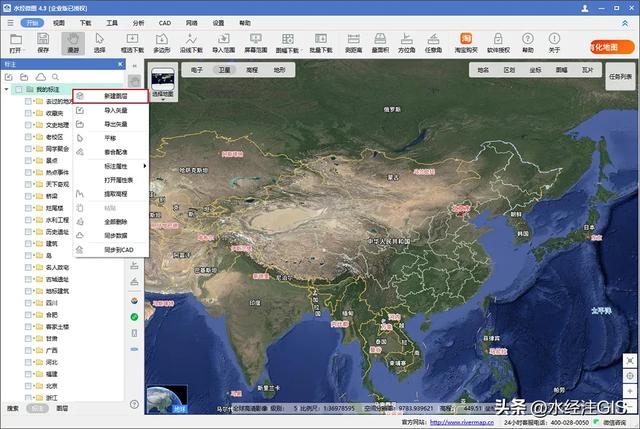Click the hamburger menu icon beside 开始

10,23
